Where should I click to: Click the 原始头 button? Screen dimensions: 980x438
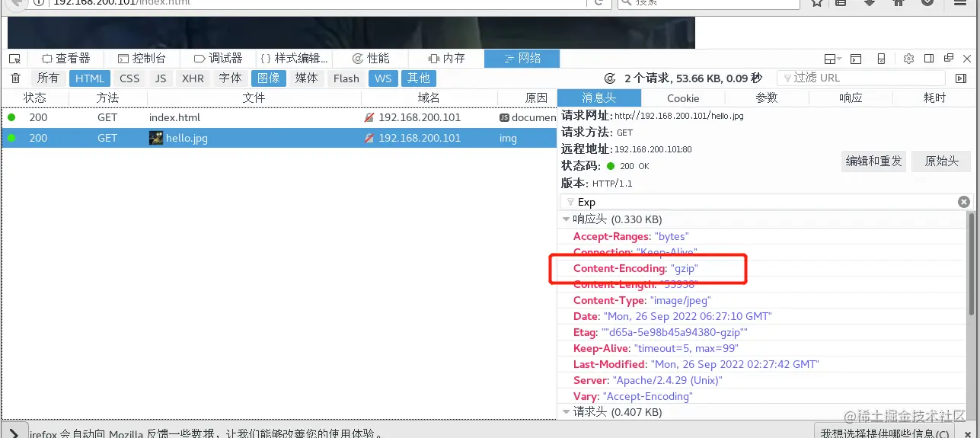point(941,161)
